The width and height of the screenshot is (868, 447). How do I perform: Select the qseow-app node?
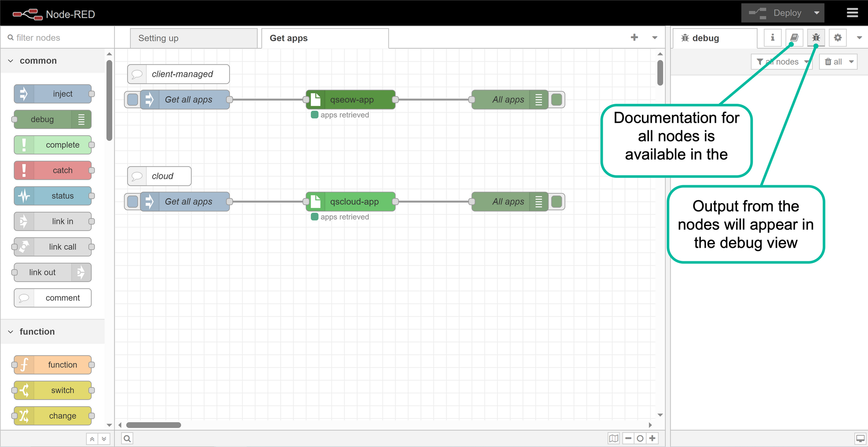tap(351, 100)
